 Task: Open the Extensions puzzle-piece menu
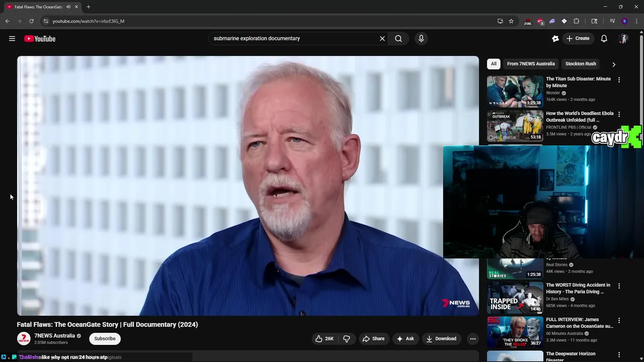[577, 21]
